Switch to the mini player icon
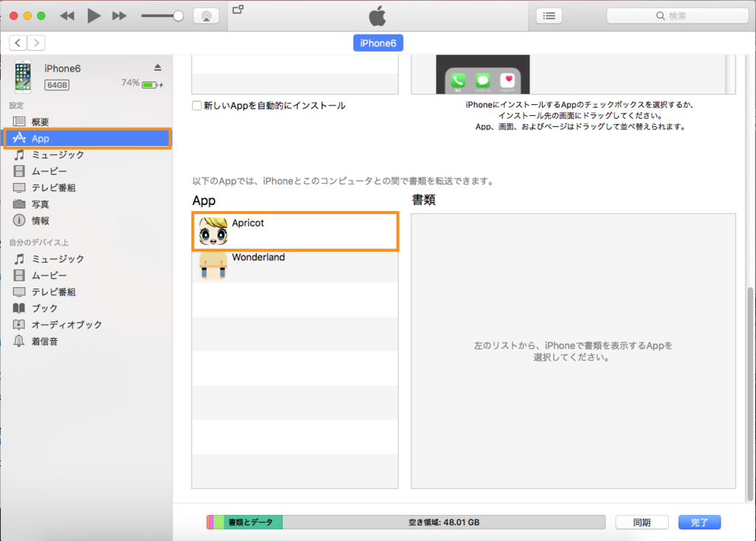 click(238, 9)
